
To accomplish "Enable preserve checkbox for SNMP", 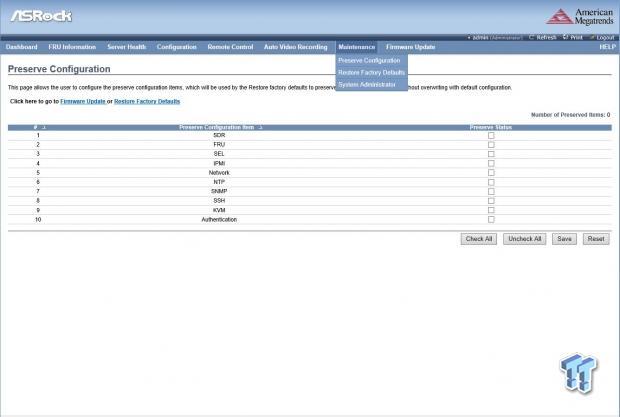I will (491, 191).
